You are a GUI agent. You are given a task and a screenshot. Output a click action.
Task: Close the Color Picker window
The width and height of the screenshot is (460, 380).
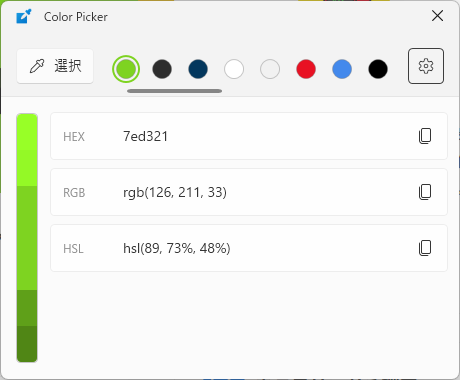tap(437, 16)
